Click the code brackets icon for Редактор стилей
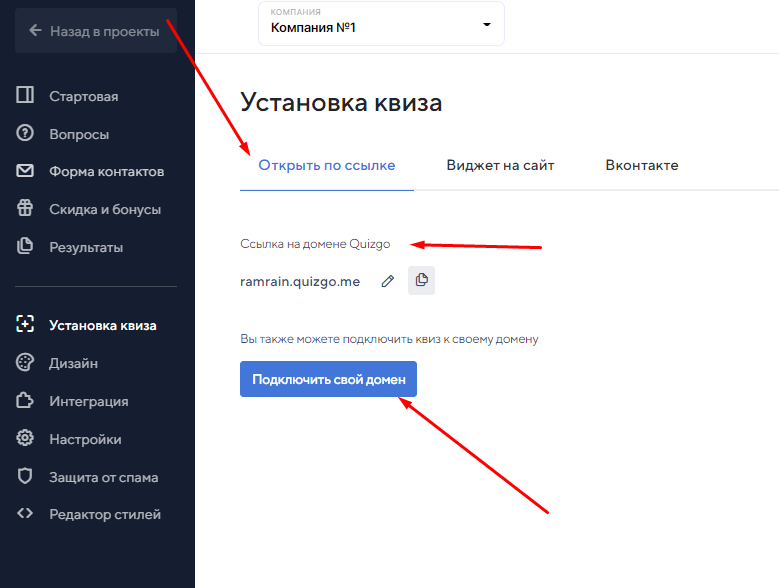Viewport: 779px width, 588px height. point(26,514)
